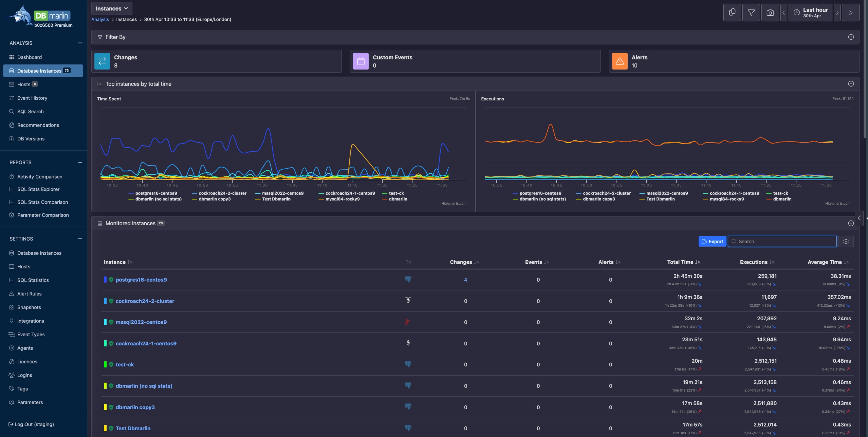Toggle mssql2022-centos9 in Time Spent legend
Viewport: 868px width, 437px height.
click(x=279, y=193)
